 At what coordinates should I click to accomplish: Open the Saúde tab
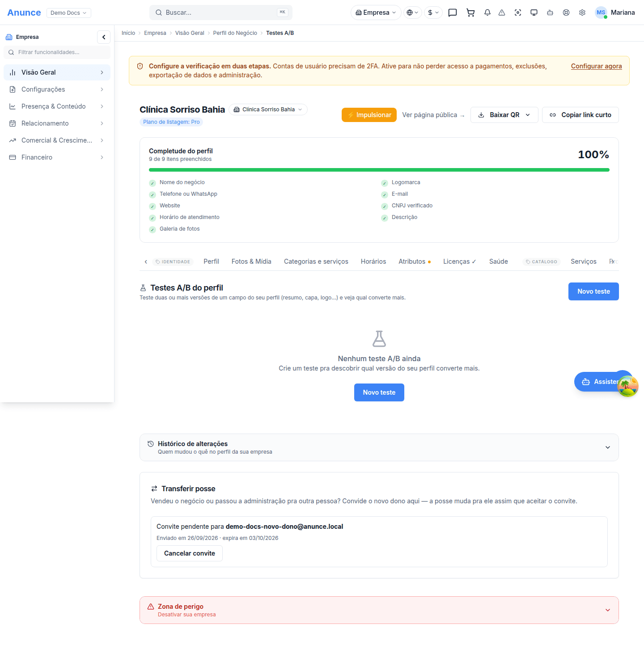click(499, 261)
